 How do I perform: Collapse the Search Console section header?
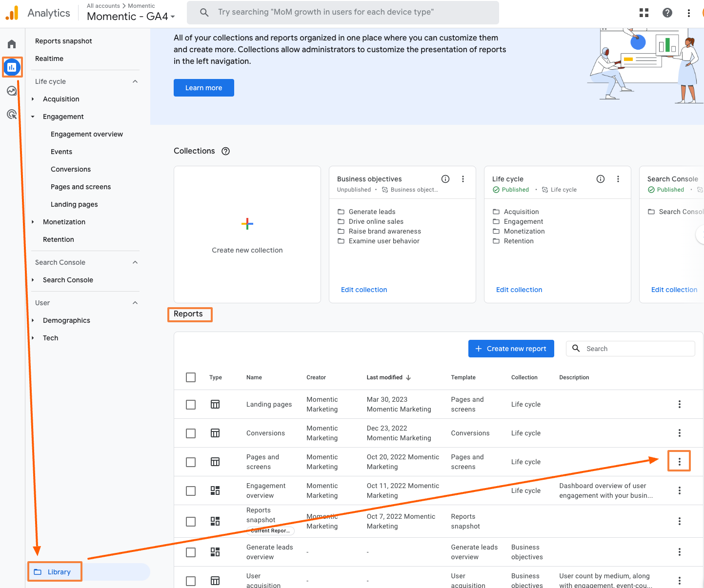click(135, 262)
